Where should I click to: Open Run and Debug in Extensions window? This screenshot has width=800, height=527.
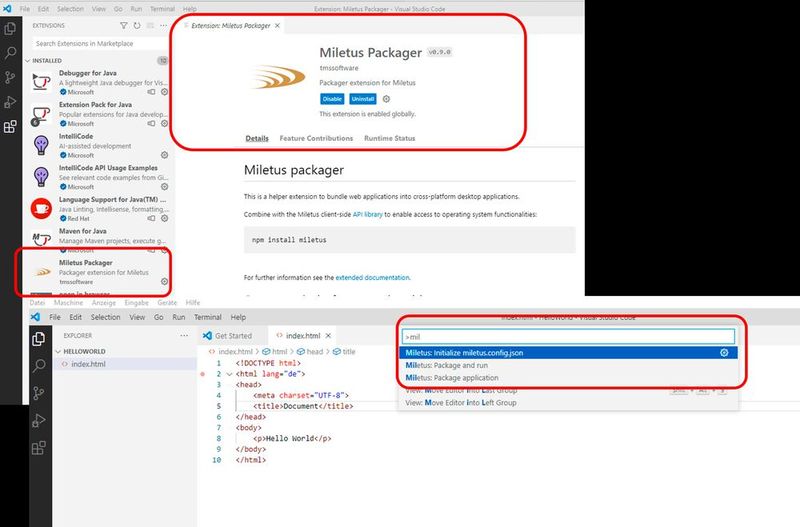[10, 102]
